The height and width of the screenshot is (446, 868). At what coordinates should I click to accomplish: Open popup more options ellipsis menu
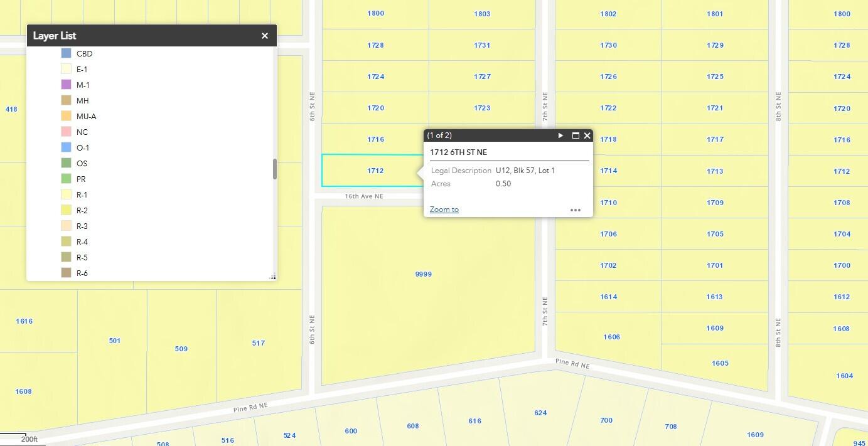[x=575, y=210]
